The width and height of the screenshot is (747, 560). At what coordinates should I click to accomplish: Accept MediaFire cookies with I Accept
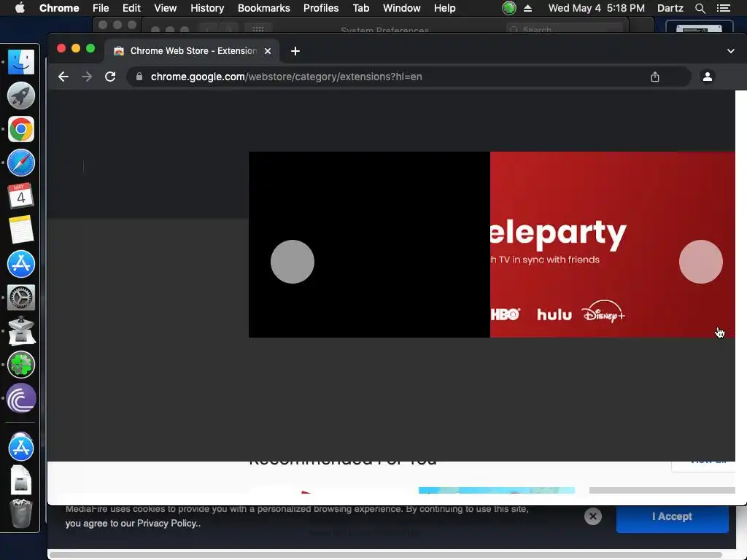(672, 516)
